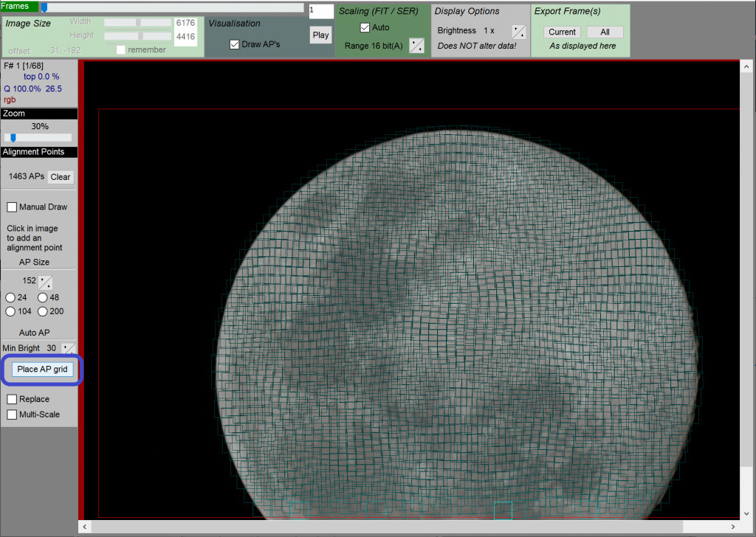Viewport: 756px width, 537px height.
Task: Enable the Multi-Scale checkbox
Action: tap(12, 415)
